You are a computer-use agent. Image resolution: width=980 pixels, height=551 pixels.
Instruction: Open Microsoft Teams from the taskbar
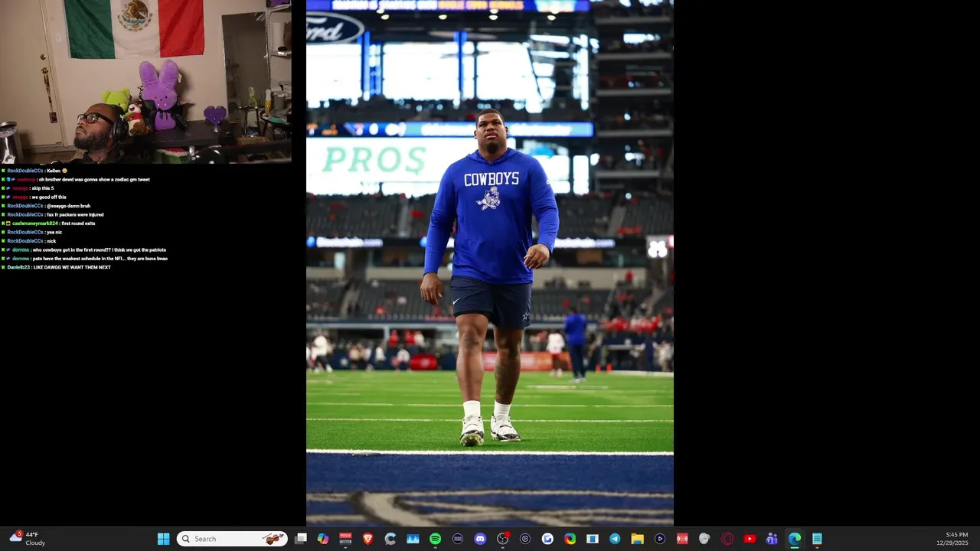(x=772, y=539)
